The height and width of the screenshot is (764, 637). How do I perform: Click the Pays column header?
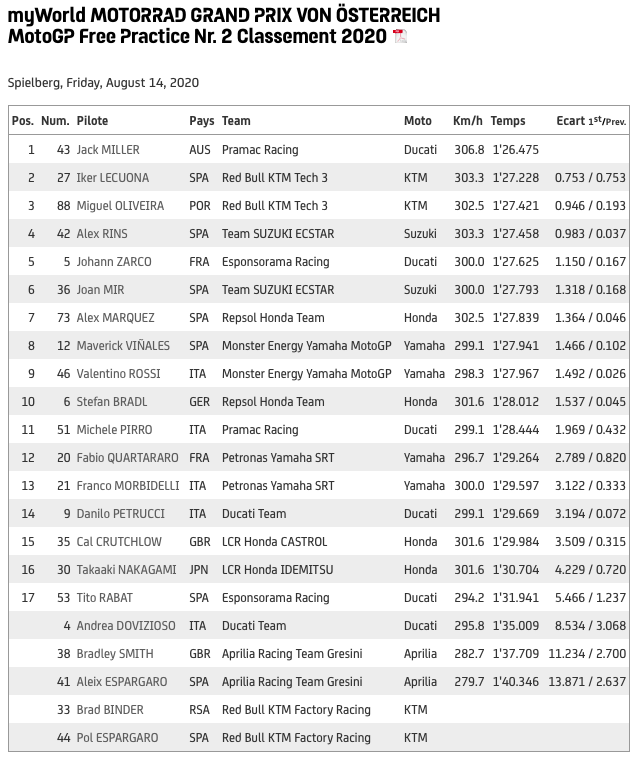click(201, 121)
